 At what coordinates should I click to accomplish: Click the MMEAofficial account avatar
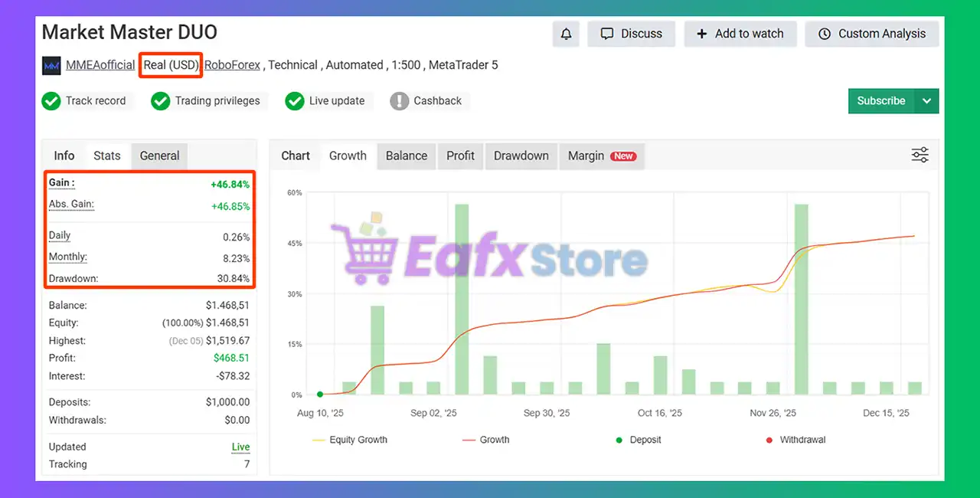[x=51, y=65]
